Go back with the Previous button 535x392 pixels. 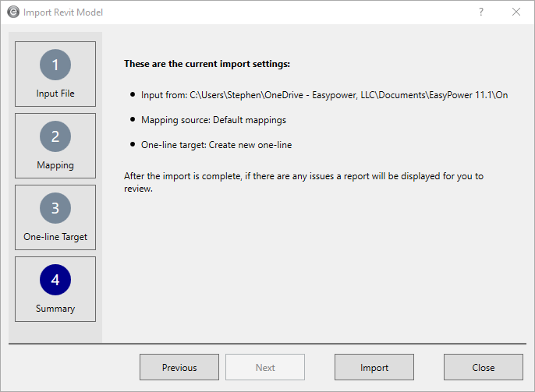point(179,368)
